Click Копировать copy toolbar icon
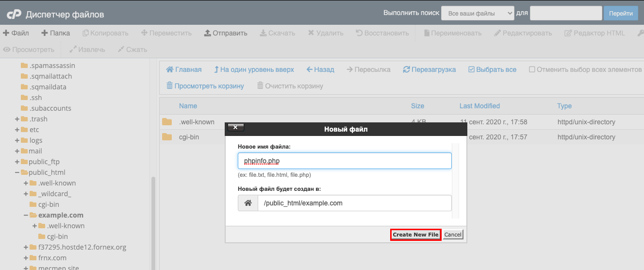Screen dimensions: 644x270 pos(105,33)
